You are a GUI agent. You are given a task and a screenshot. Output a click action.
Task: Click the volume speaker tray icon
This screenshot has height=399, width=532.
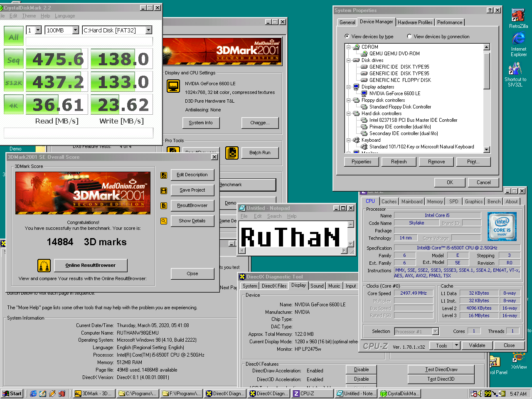click(480, 393)
